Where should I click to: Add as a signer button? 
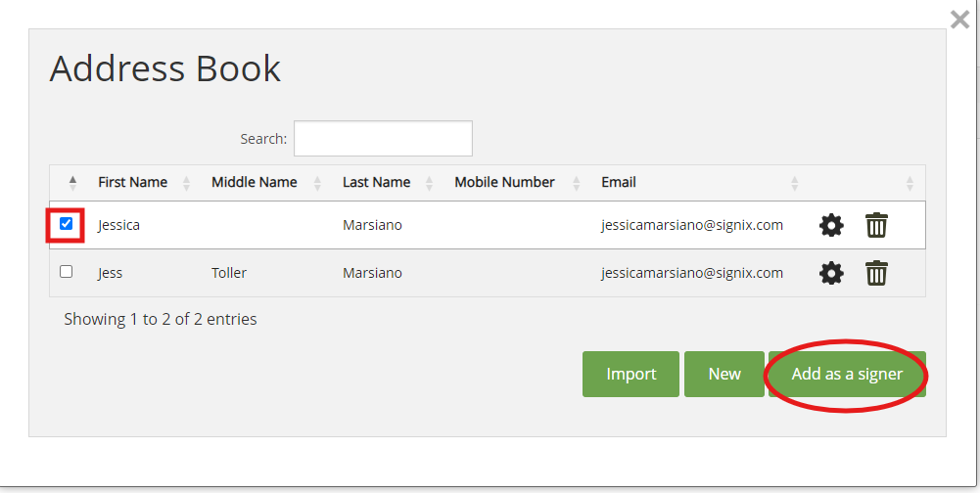coord(847,374)
